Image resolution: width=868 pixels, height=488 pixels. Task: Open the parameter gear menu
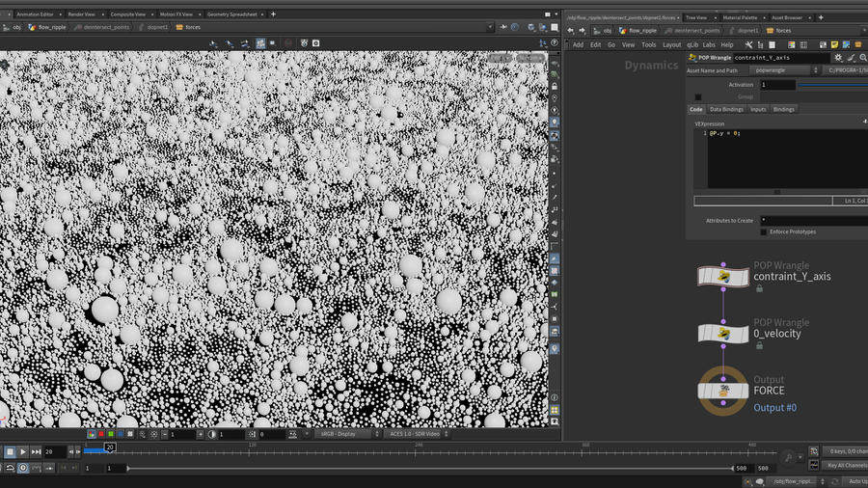(838, 57)
